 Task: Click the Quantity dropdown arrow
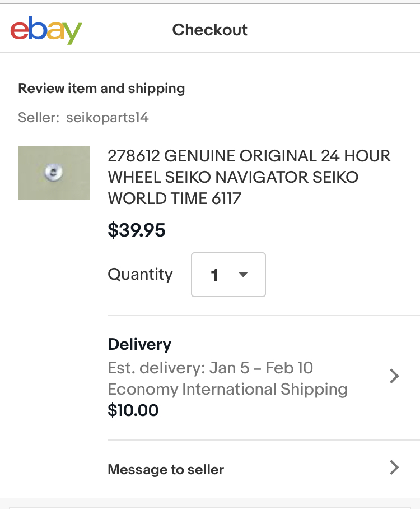pyautogui.click(x=243, y=275)
